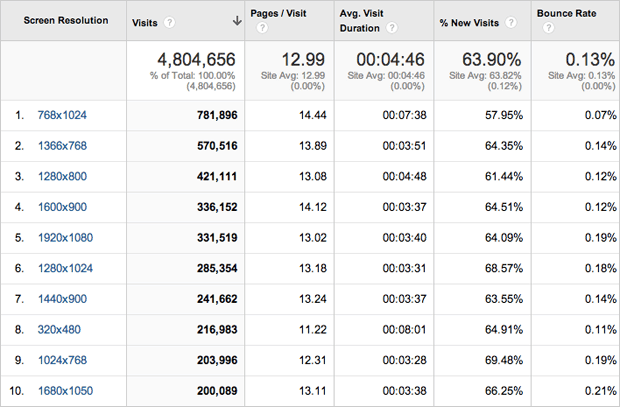The image size is (620, 407).
Task: Click the 1280x1024 resolution link
Action: pyautogui.click(x=65, y=268)
